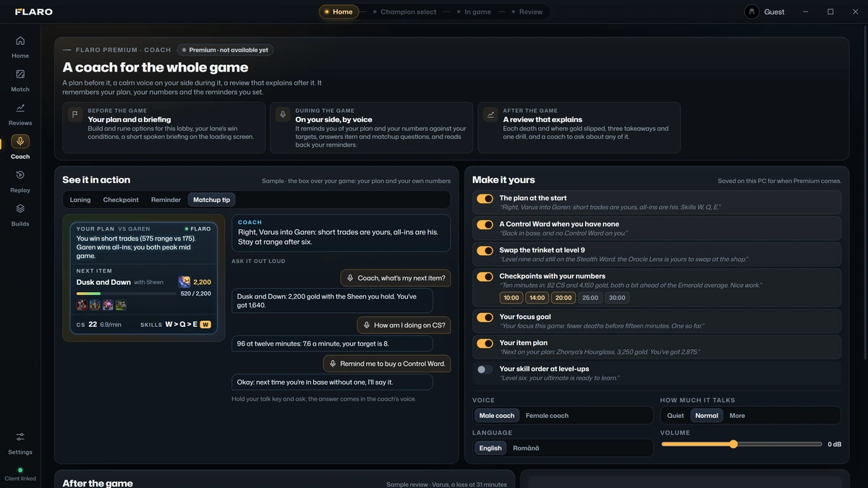Click the Client linked status indicator

coord(20,474)
